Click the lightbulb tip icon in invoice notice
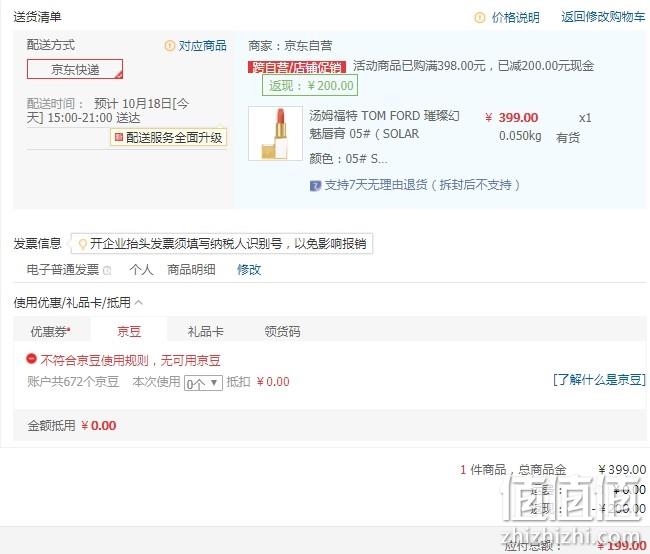The width and height of the screenshot is (650, 554). click(x=82, y=244)
